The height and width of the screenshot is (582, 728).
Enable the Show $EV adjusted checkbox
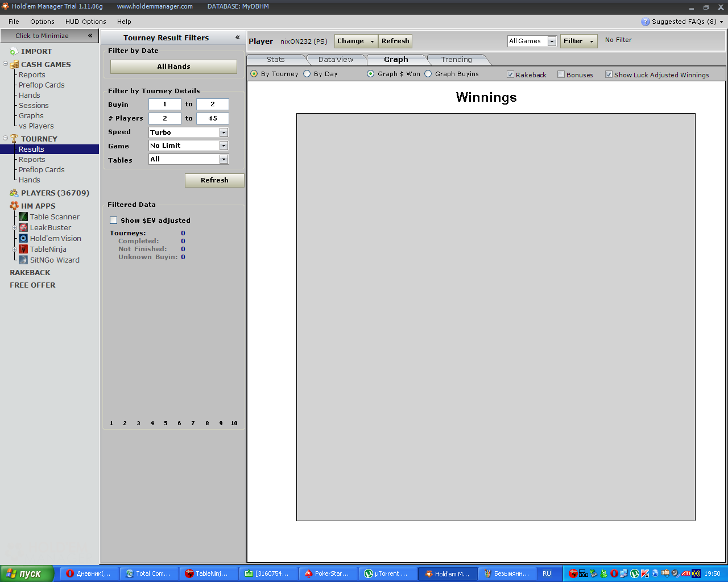pyautogui.click(x=114, y=221)
